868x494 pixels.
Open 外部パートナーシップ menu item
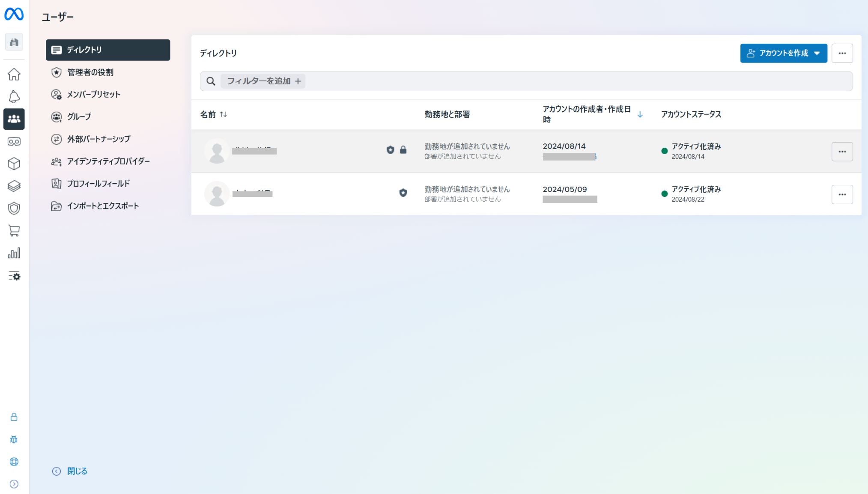[108, 139]
